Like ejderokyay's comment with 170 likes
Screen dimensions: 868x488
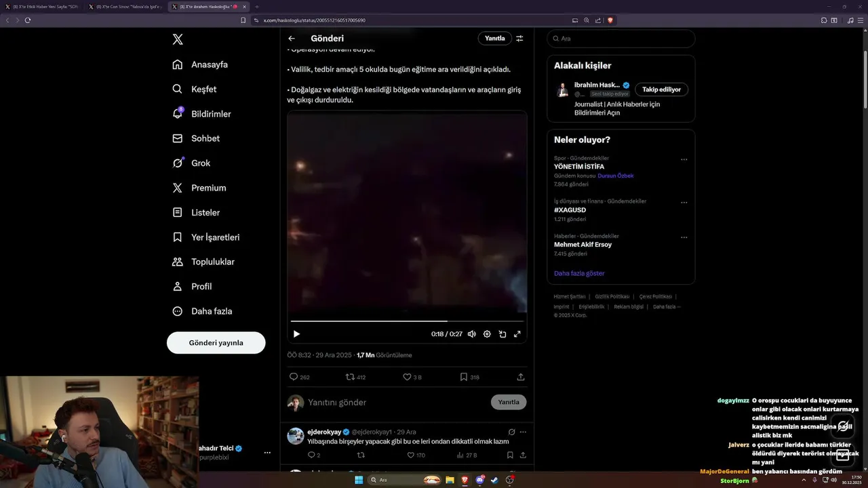tap(416, 455)
